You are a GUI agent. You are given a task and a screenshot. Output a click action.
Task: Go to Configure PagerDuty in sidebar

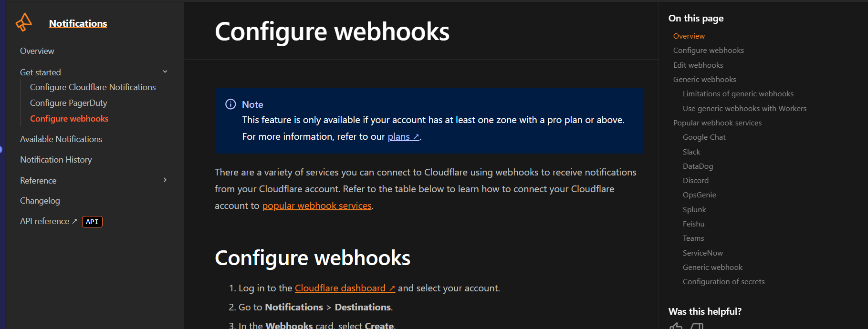[x=69, y=103]
